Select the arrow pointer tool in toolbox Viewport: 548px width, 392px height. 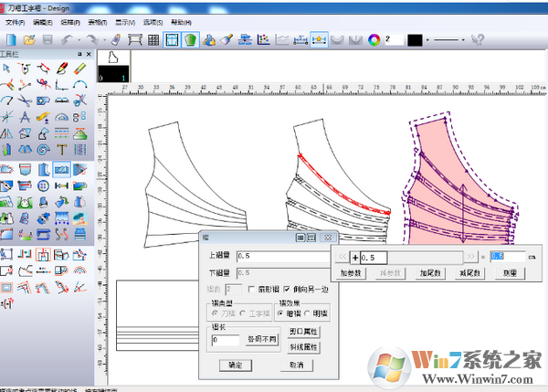click(x=7, y=69)
